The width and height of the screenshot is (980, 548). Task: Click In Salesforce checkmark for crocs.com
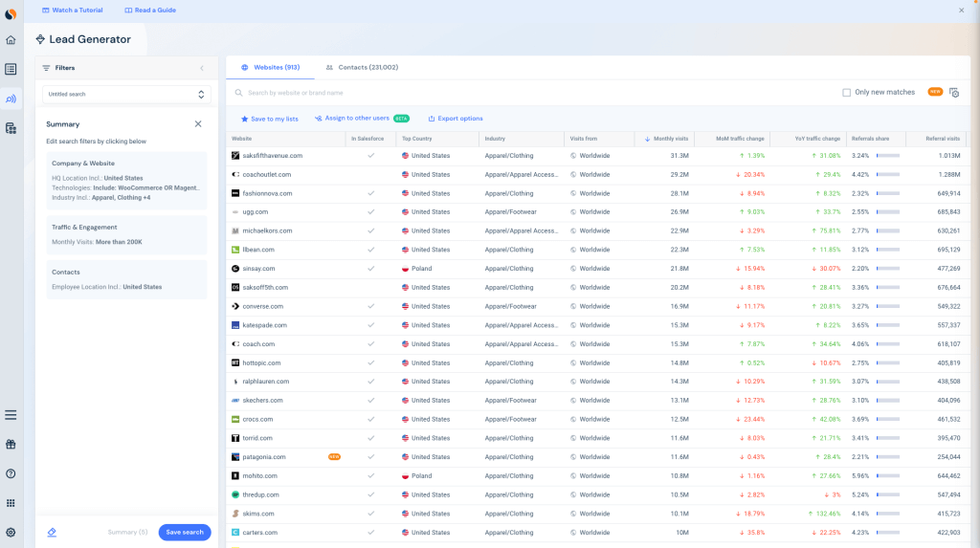tap(370, 419)
